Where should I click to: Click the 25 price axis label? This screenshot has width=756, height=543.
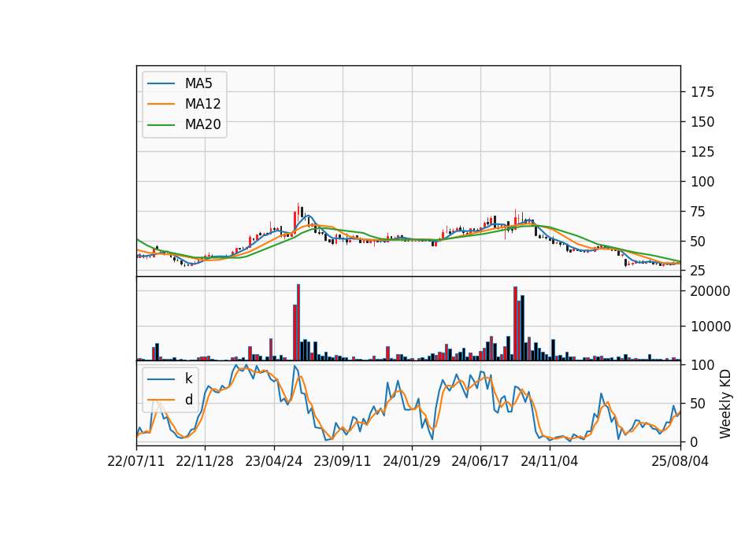point(699,271)
